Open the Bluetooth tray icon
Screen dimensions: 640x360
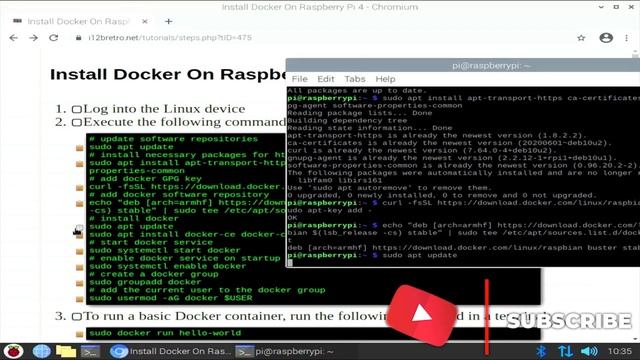tap(541, 351)
